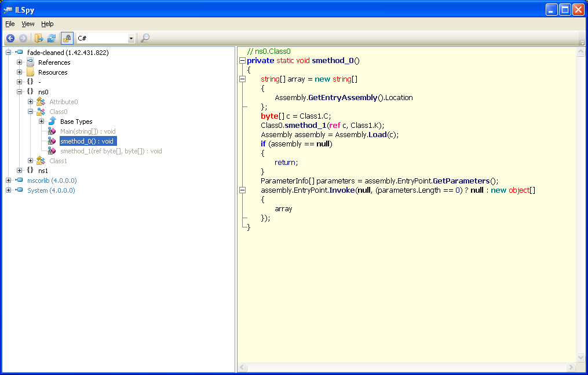This screenshot has width=588, height=375.
Task: Click the Base Types arrow icon
Action: coord(52,121)
